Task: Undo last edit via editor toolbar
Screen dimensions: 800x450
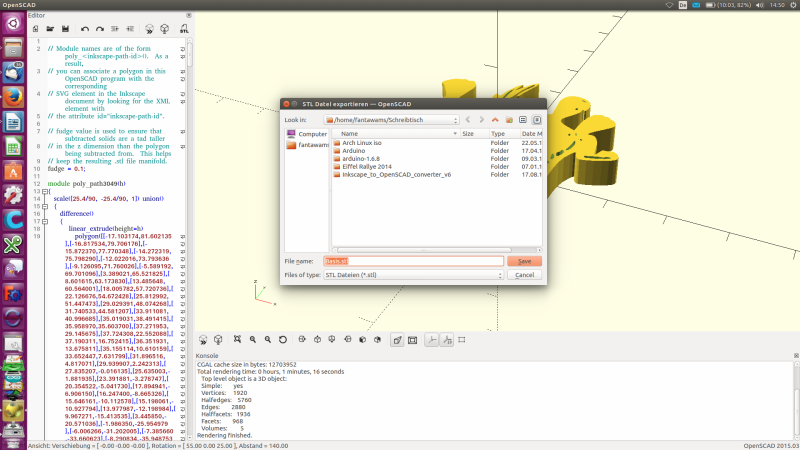Action: pyautogui.click(x=84, y=30)
